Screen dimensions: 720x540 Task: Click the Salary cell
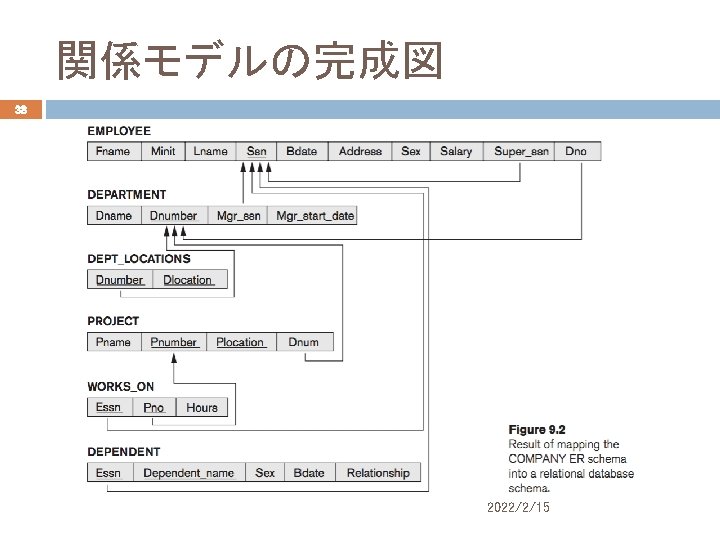[x=456, y=152]
